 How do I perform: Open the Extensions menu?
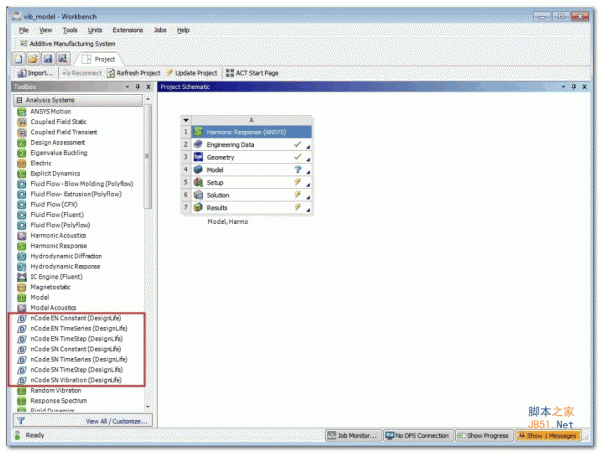(x=127, y=30)
